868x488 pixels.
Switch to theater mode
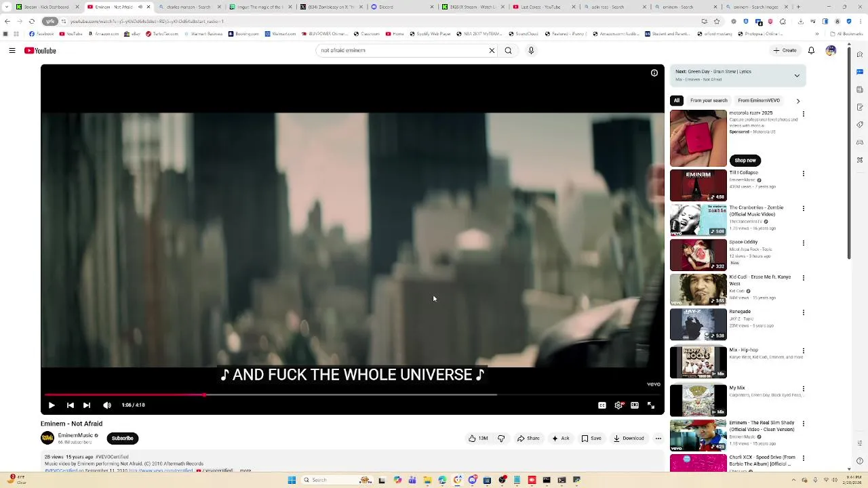click(x=635, y=405)
